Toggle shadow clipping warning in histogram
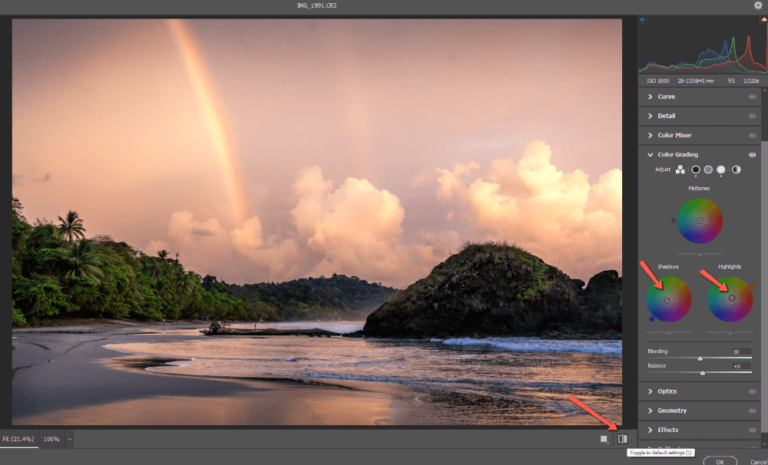768x465 pixels. tap(642, 20)
